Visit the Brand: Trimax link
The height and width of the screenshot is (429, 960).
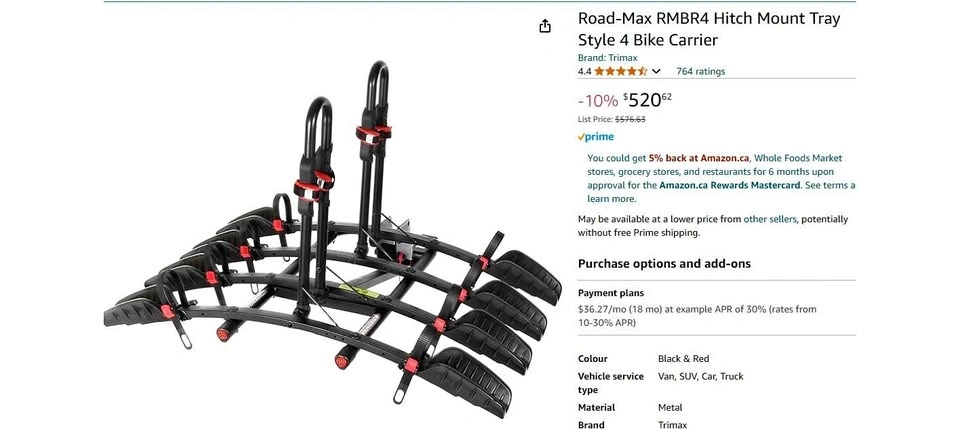[x=607, y=58]
